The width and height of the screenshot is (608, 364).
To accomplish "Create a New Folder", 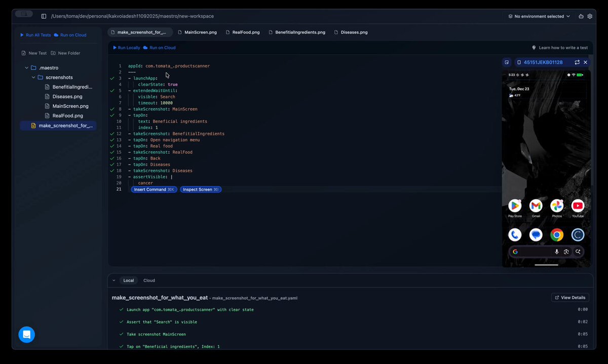I will click(x=65, y=53).
